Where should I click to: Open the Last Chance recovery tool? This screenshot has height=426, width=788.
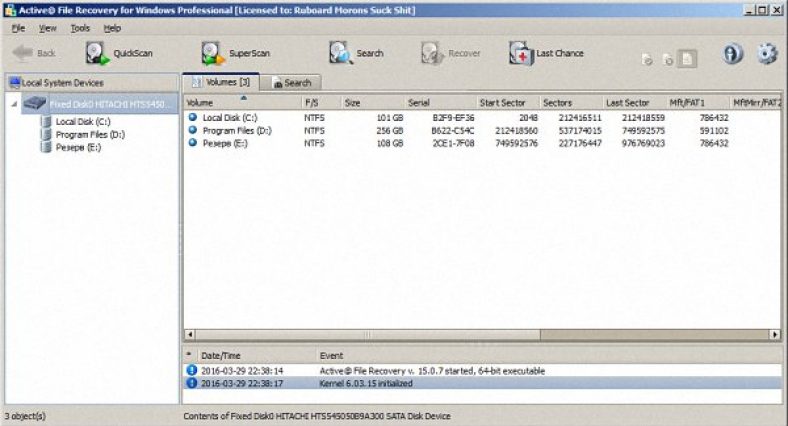tap(546, 53)
